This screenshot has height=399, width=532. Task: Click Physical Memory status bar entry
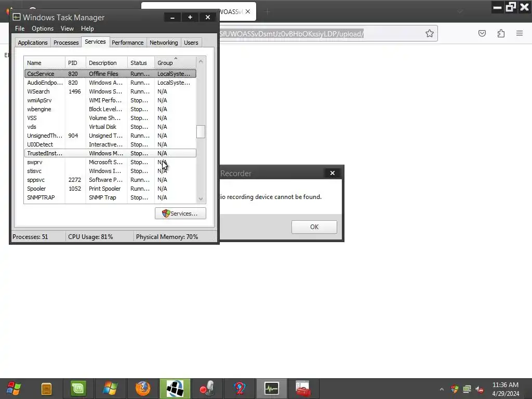(167, 236)
